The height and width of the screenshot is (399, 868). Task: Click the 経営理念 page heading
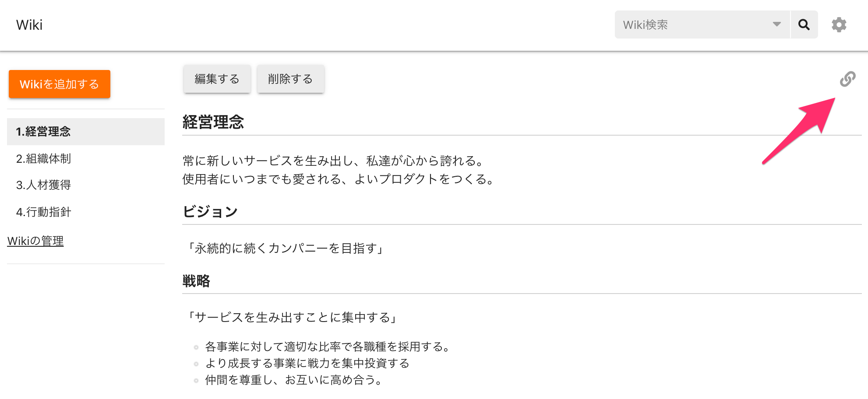(x=213, y=122)
